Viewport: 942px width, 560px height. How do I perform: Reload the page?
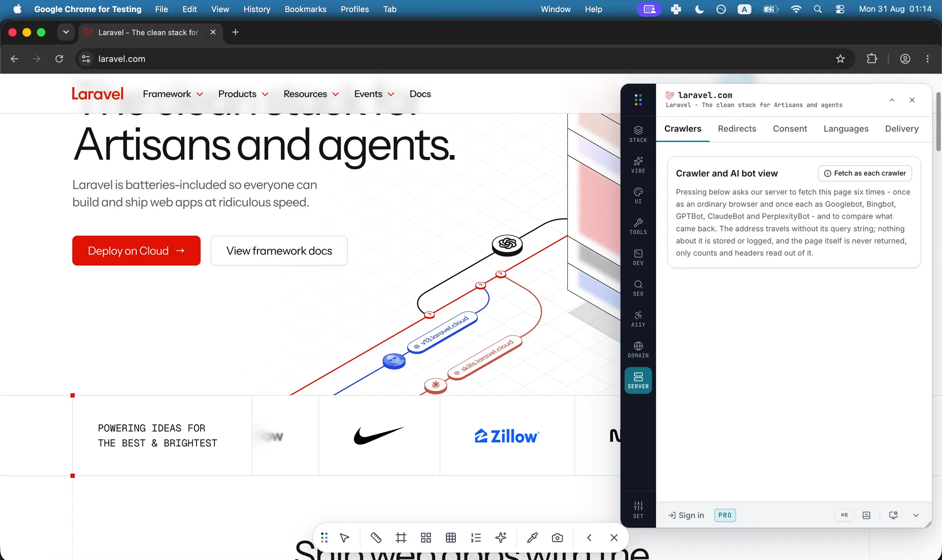pyautogui.click(x=59, y=59)
